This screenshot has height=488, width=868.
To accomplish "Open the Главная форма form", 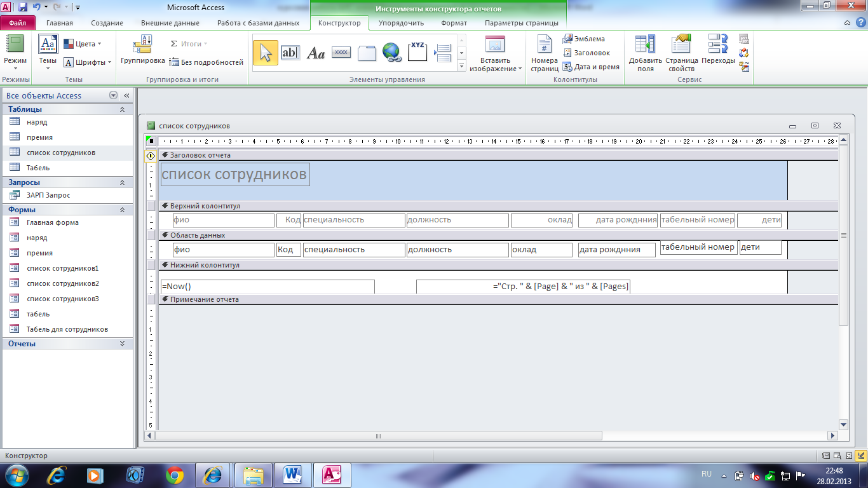I will pos(68,222).
